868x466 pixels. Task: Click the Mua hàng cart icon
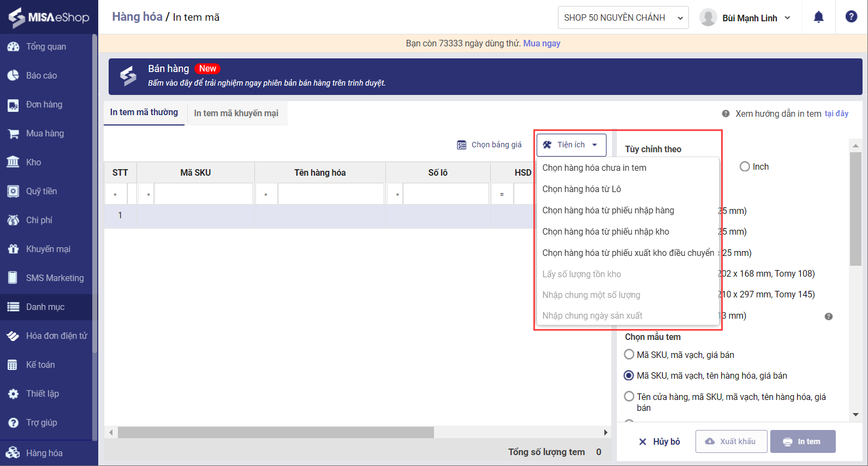(x=13, y=134)
